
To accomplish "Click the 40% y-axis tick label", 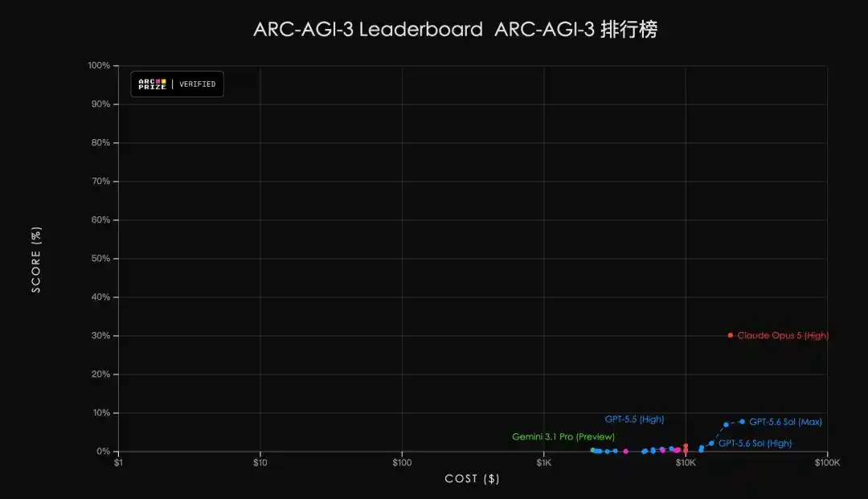I will [x=100, y=297].
